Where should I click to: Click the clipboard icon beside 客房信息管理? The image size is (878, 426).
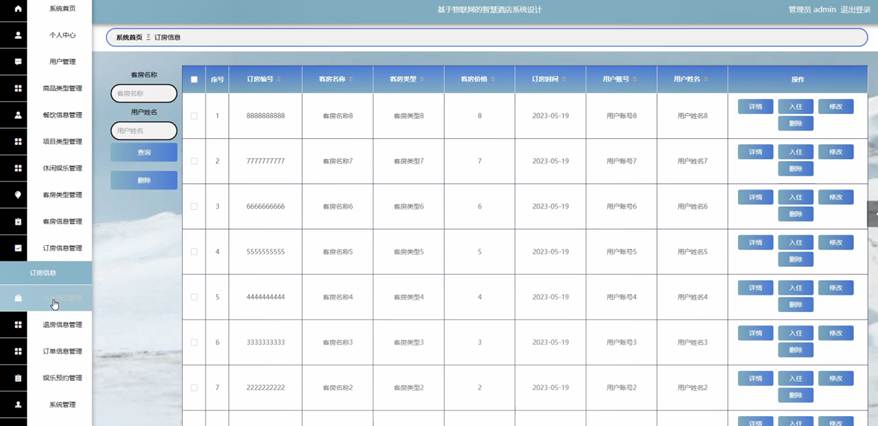(18, 222)
